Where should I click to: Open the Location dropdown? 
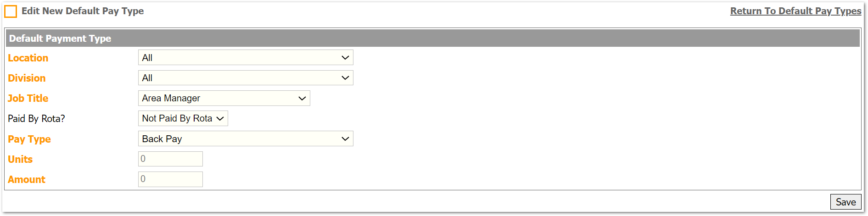(245, 58)
